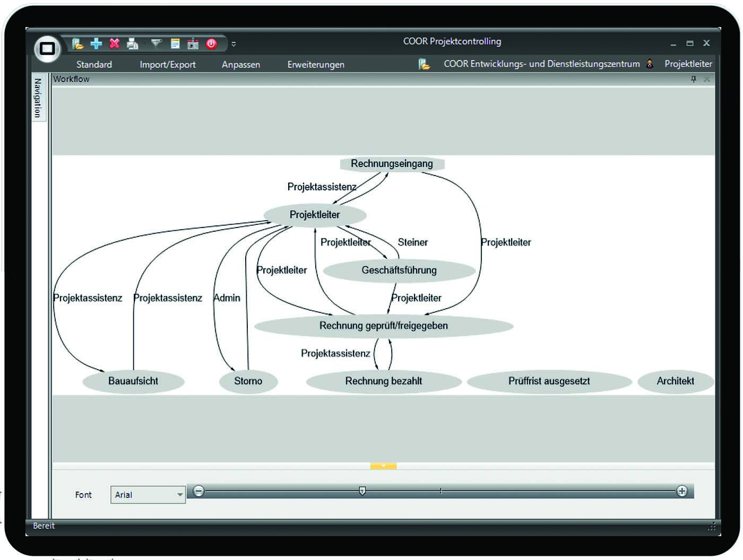This screenshot has width=743, height=560.
Task: Select the Projektleiter ellipse node
Action: (x=315, y=215)
